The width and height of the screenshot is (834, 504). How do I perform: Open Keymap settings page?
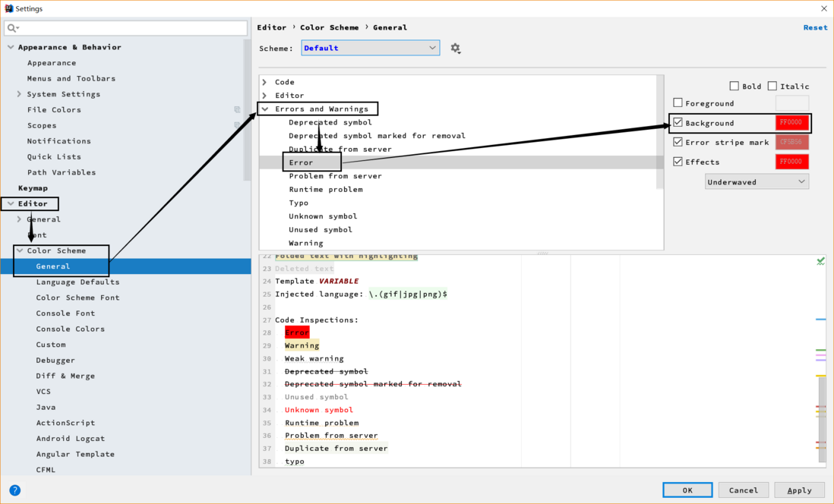coord(33,187)
